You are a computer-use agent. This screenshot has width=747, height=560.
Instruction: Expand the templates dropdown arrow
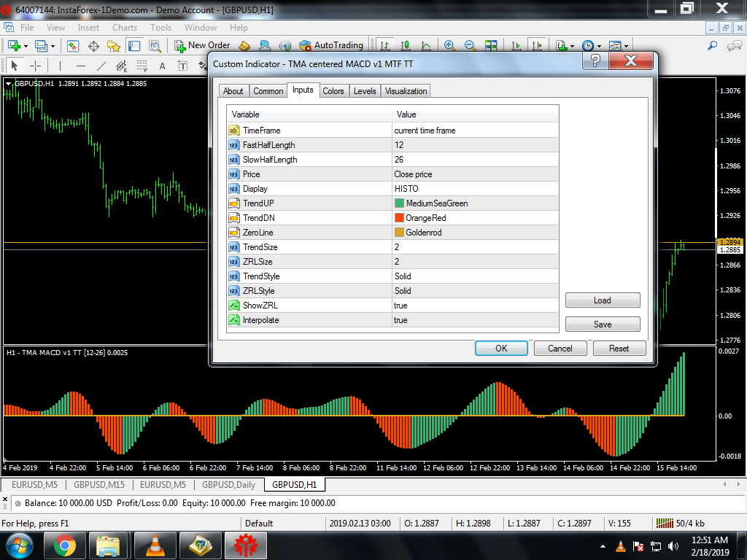click(x=626, y=46)
